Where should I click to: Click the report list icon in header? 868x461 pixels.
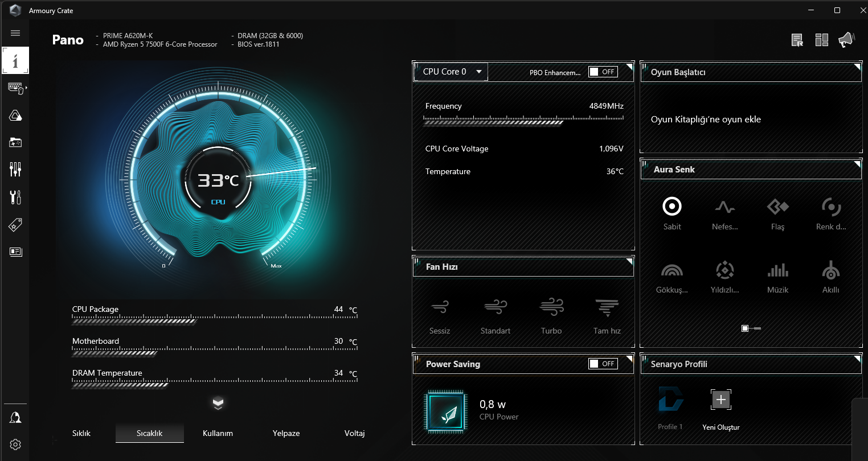(797, 40)
